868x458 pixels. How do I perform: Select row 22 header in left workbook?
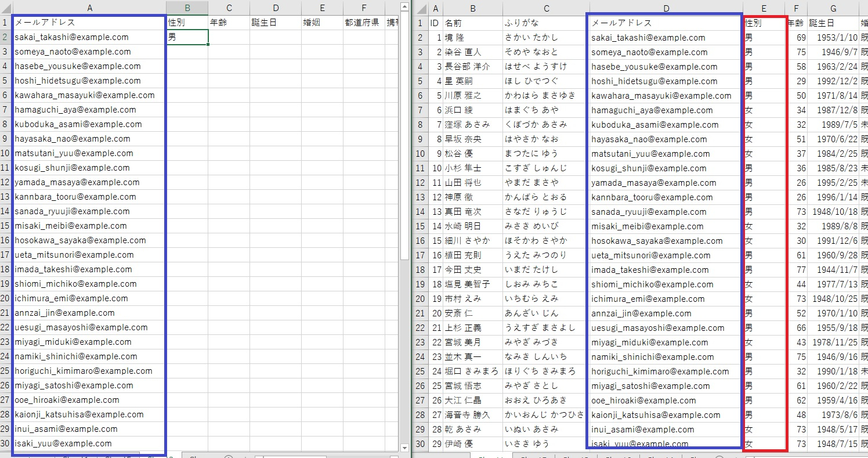(6, 327)
